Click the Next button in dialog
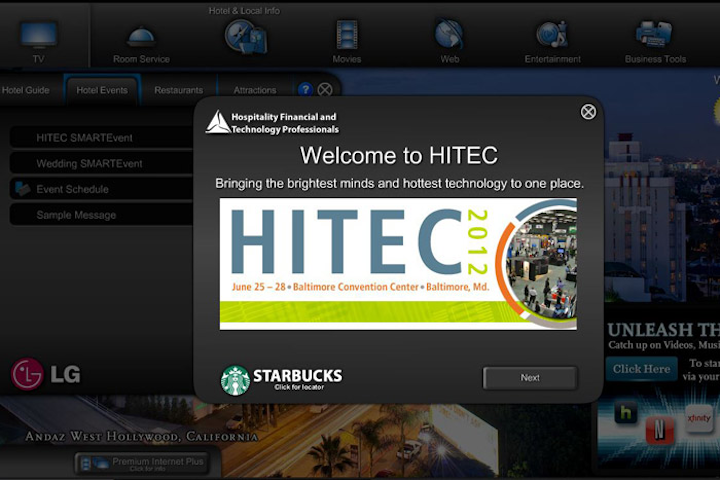 [530, 378]
